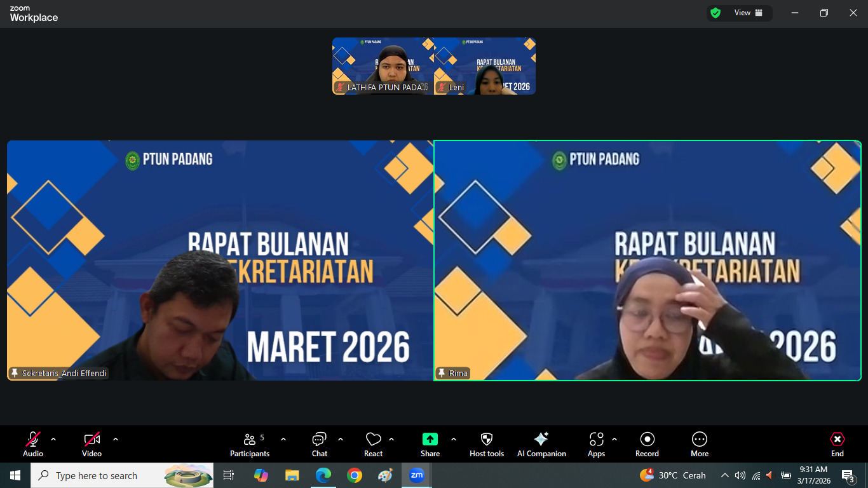Open Windows Start menu
Image resolution: width=868 pixels, height=488 pixels.
click(15, 475)
